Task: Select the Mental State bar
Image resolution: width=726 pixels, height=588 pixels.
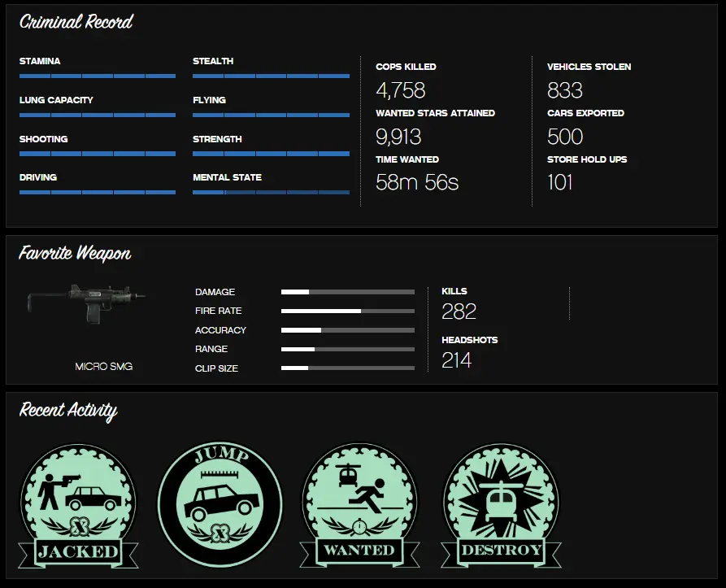Action: click(271, 193)
